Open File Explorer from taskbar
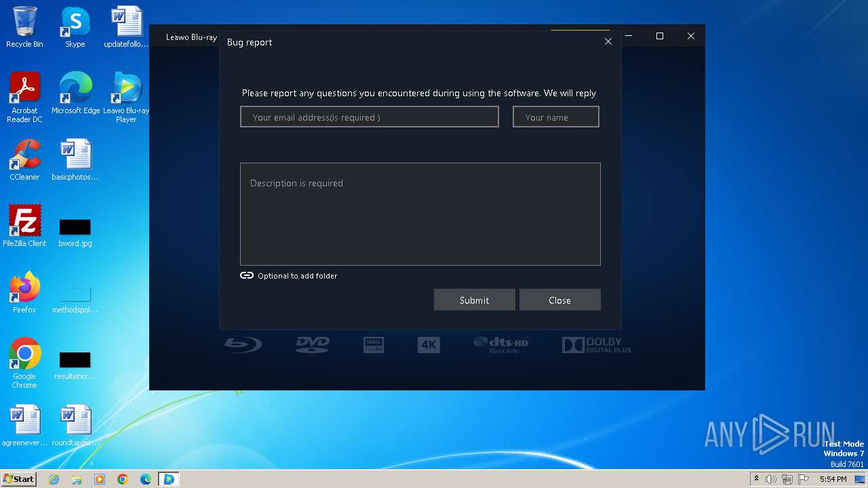Screen dimensions: 868x488 pos(77,479)
